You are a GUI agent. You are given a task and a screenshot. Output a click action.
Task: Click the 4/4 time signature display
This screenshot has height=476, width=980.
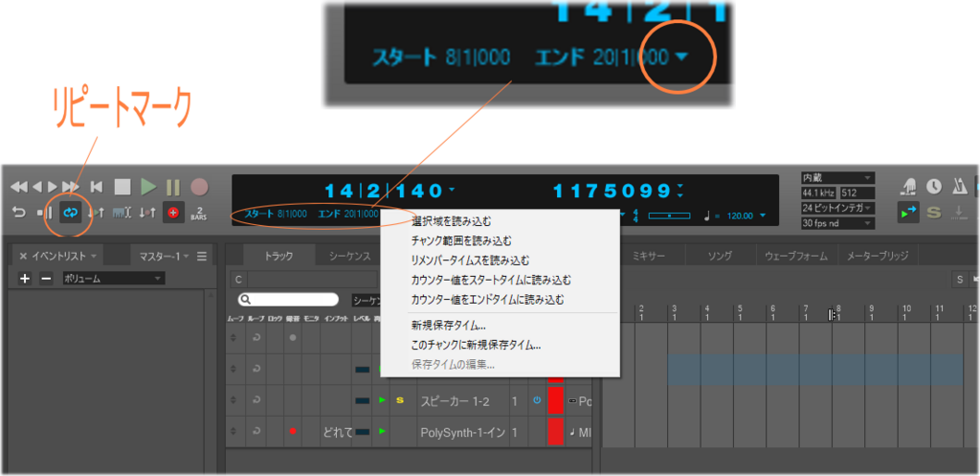pos(635,215)
